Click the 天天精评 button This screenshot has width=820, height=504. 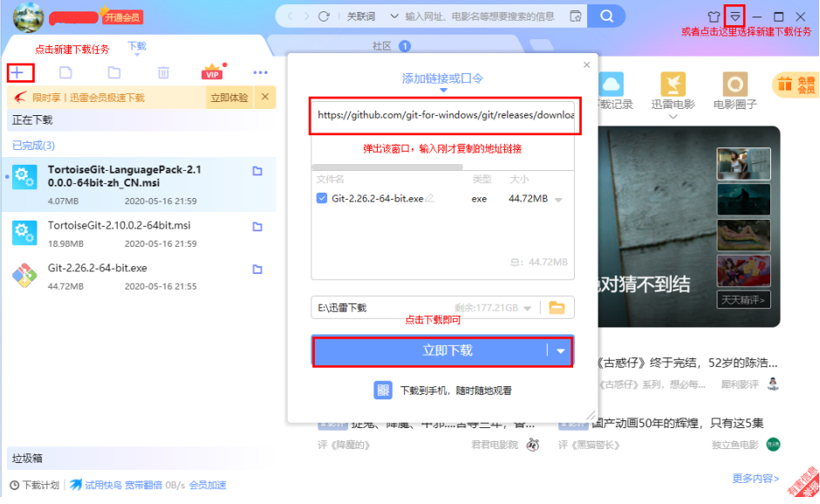coord(743,300)
